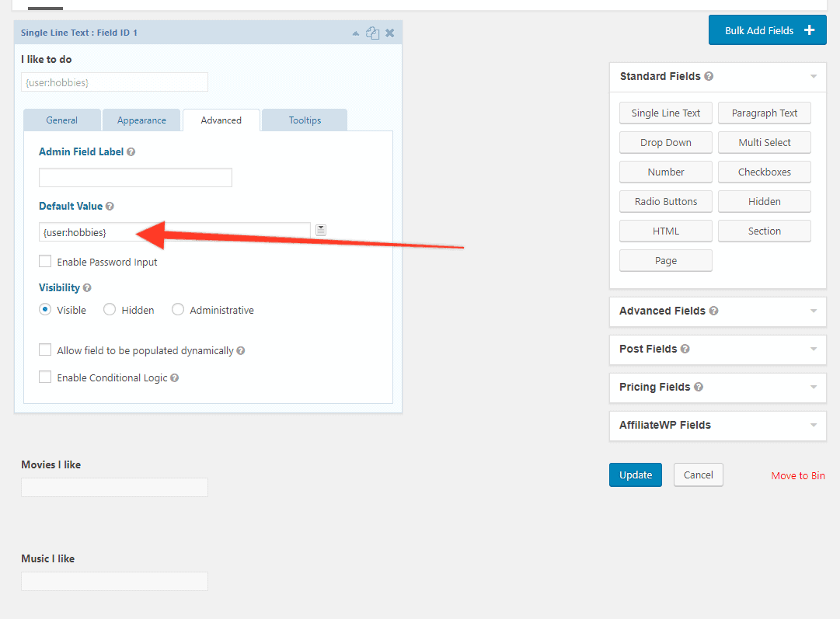Open Admin Field Label help tooltip
The width and height of the screenshot is (840, 619).
pos(131,152)
